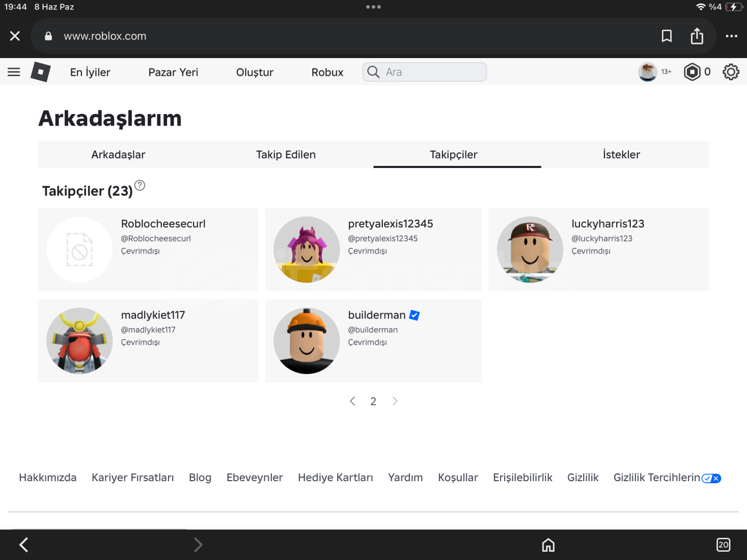Click the help question mark beside Takipçiler (23)
Screen dimensions: 747x560
(x=140, y=185)
